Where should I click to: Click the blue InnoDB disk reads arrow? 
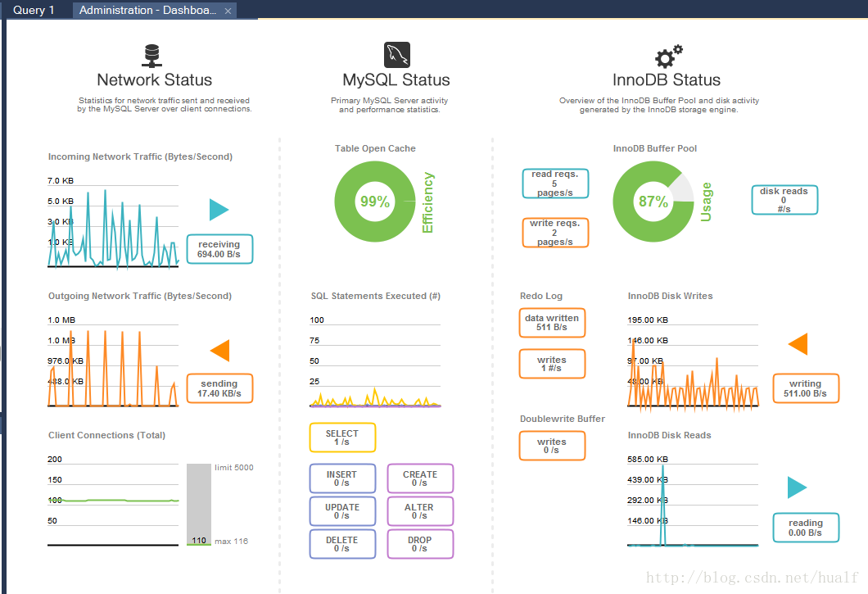tap(797, 487)
